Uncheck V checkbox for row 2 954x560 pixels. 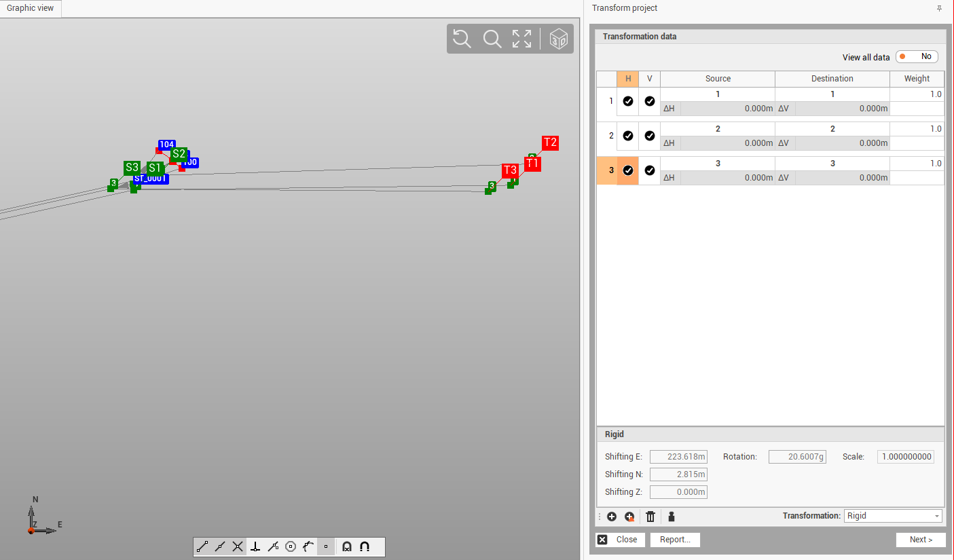click(650, 136)
